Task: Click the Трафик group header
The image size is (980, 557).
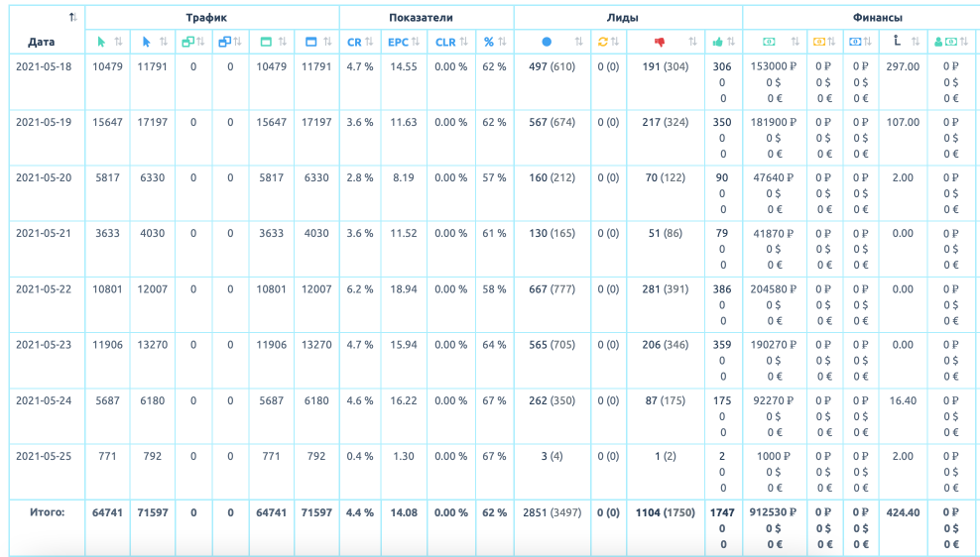Action: (206, 18)
